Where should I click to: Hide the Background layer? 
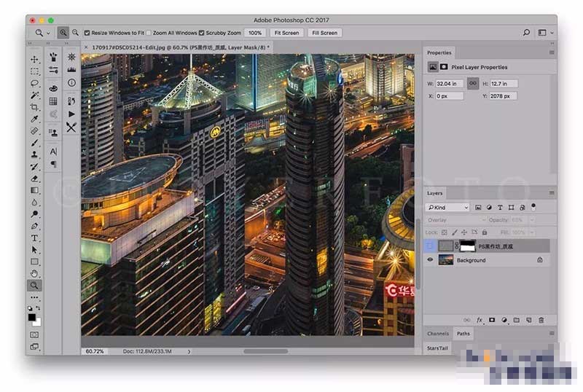430,260
